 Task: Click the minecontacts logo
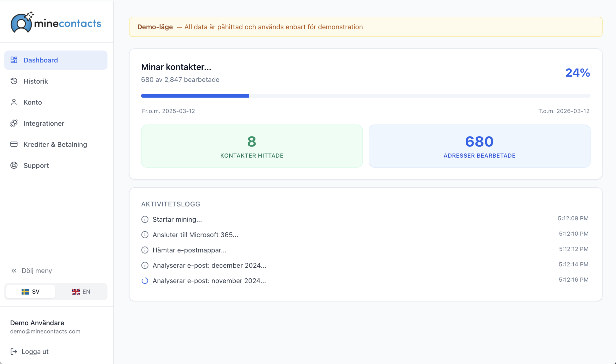click(56, 22)
